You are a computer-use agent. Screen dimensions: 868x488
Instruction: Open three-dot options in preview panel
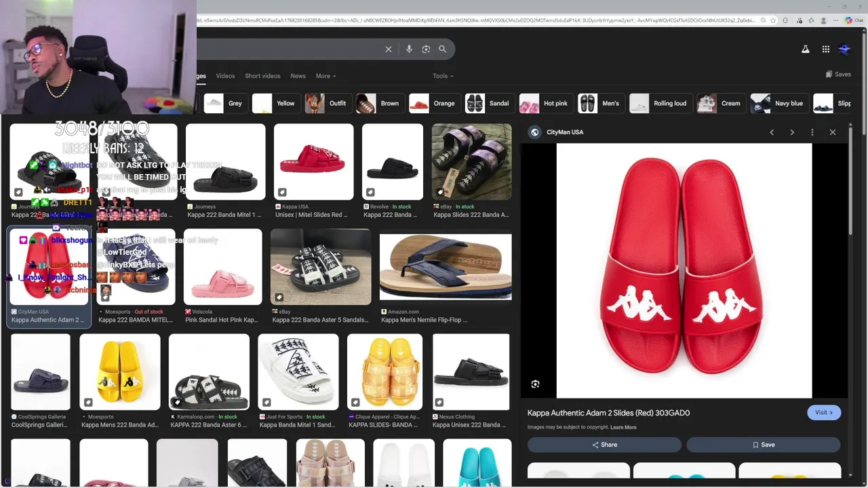[x=812, y=132]
